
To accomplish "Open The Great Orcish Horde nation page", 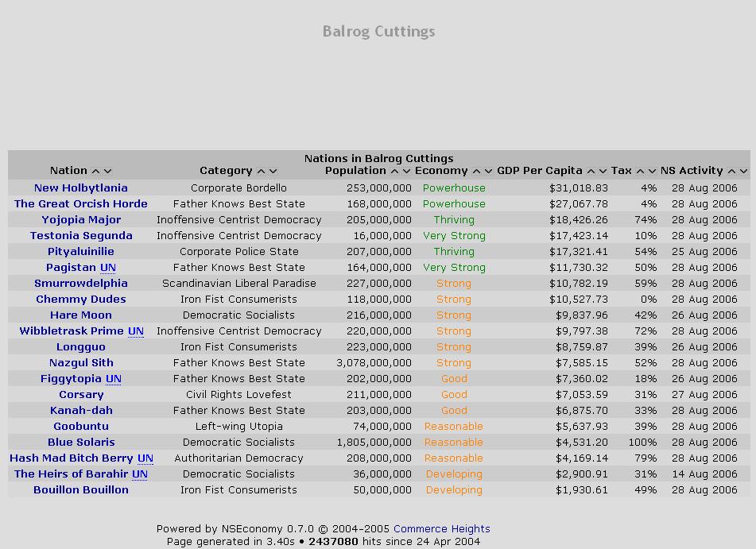I will pos(80,204).
